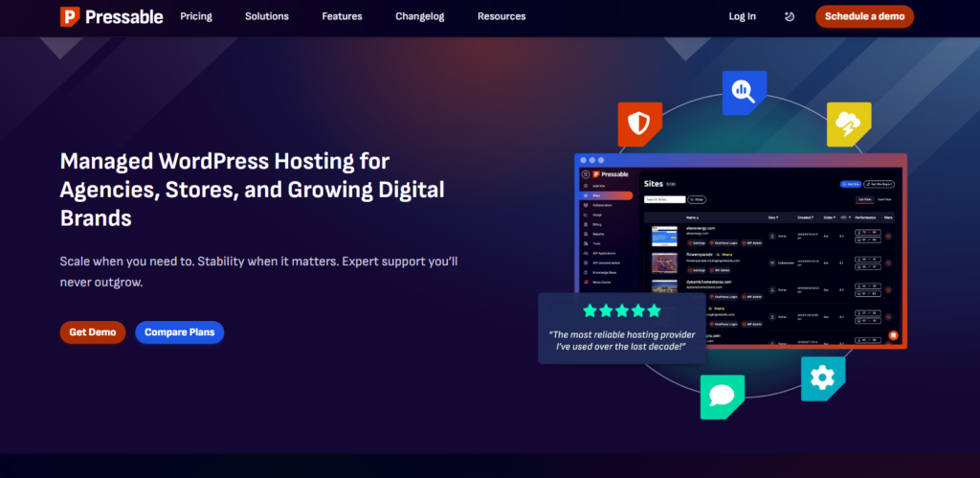Click the Compare Plans button
980x478 pixels.
[179, 332]
